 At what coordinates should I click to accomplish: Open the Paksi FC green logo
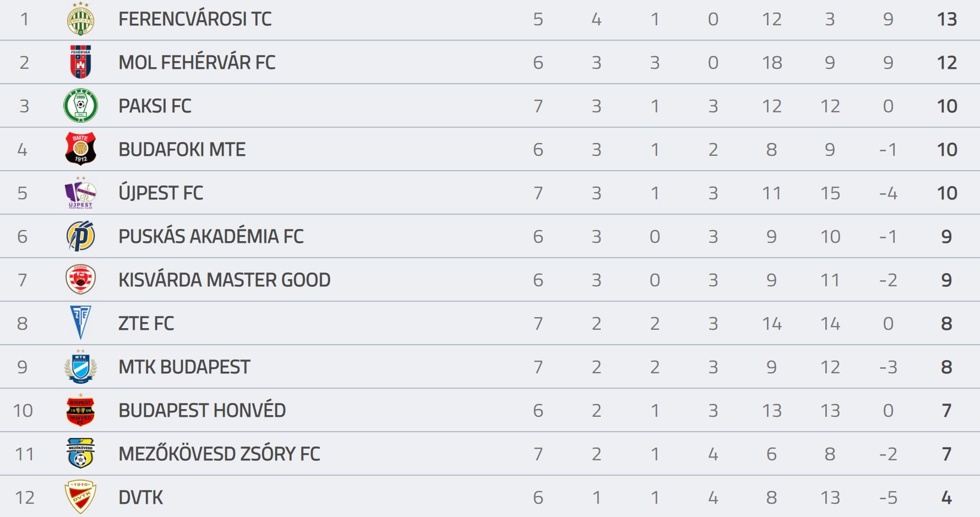click(x=80, y=106)
